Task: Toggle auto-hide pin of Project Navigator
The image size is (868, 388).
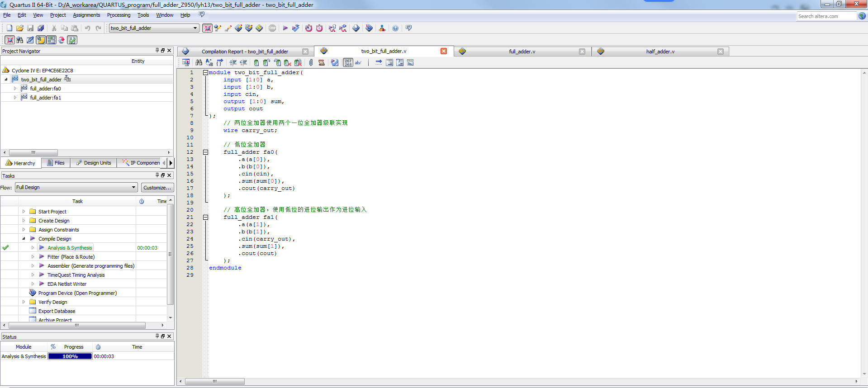Action: 157,51
